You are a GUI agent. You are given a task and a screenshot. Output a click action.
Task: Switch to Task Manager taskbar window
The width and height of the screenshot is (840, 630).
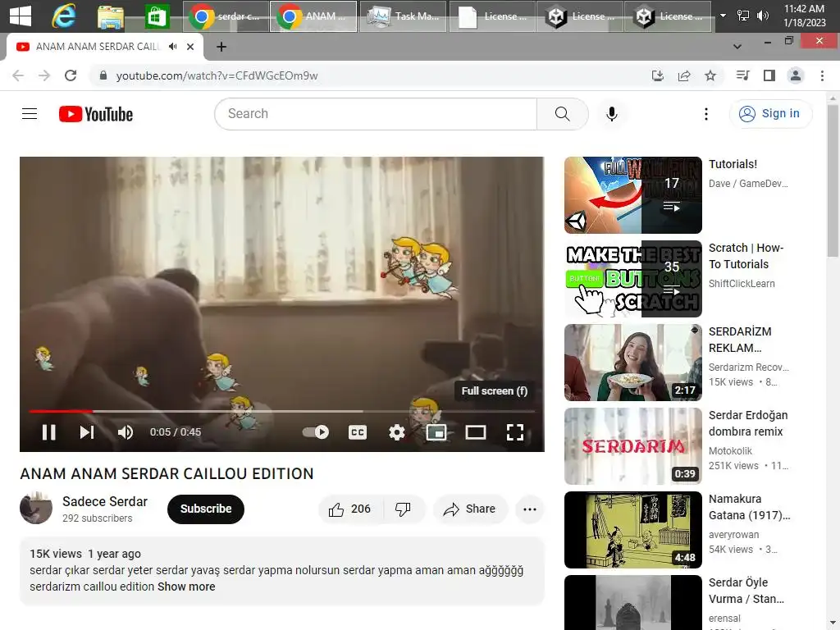(x=403, y=16)
